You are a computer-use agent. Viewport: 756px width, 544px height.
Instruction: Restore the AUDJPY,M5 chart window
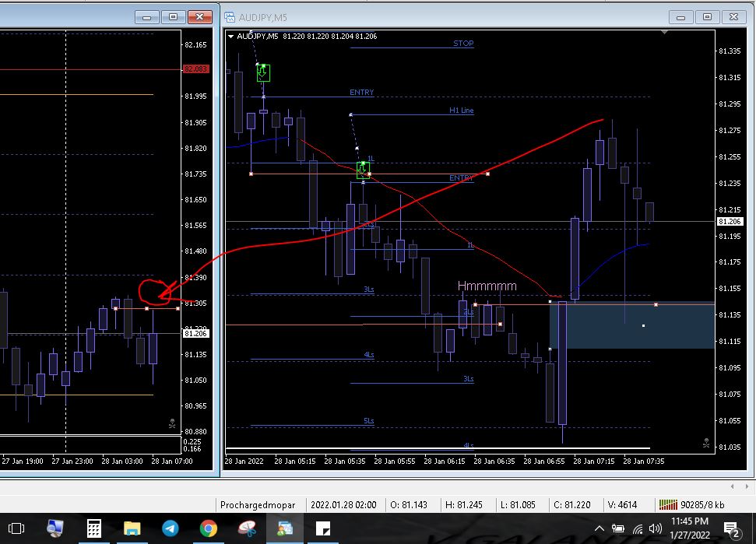[x=707, y=17]
